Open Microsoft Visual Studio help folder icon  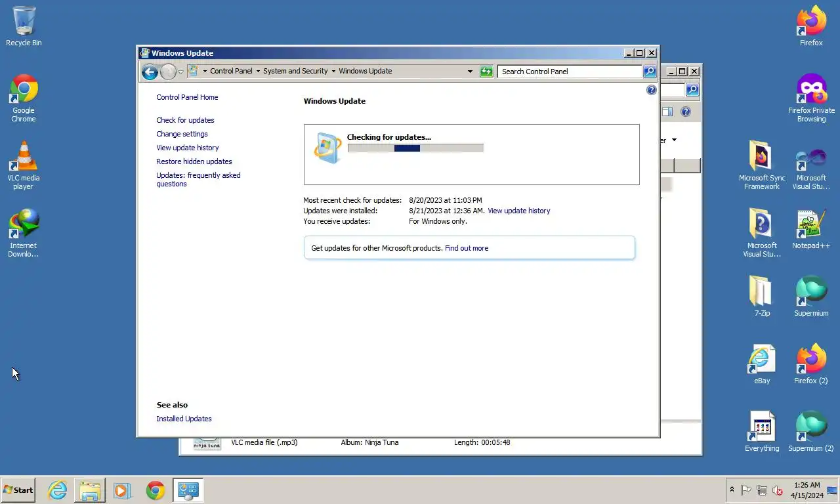pos(762,233)
